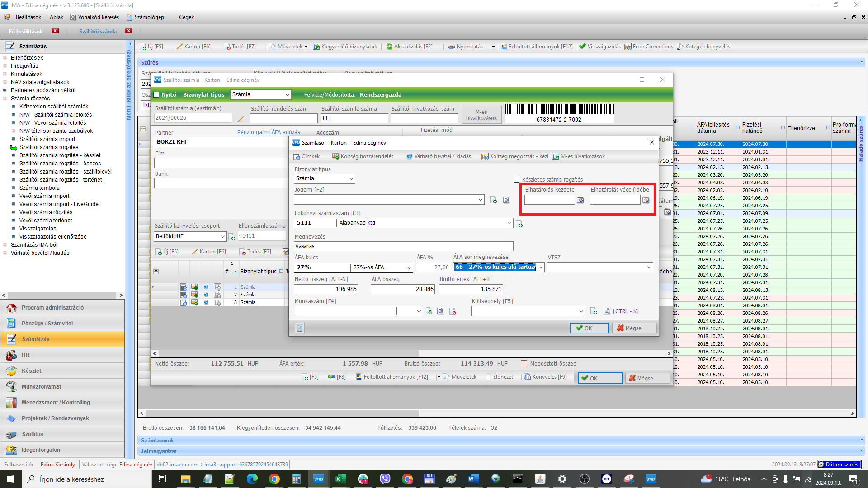This screenshot has width=868, height=488.
Task: Confirm Számlasor dialog with OK
Action: point(589,328)
